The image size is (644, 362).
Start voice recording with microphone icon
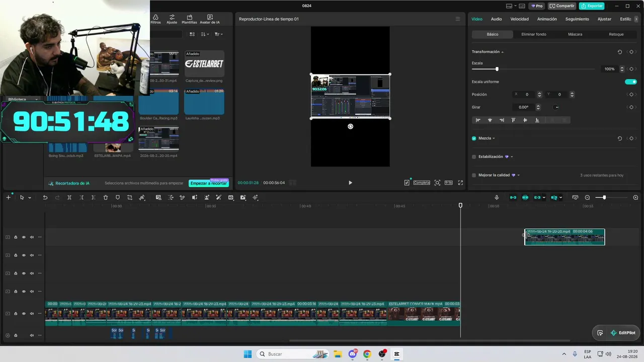(x=497, y=198)
